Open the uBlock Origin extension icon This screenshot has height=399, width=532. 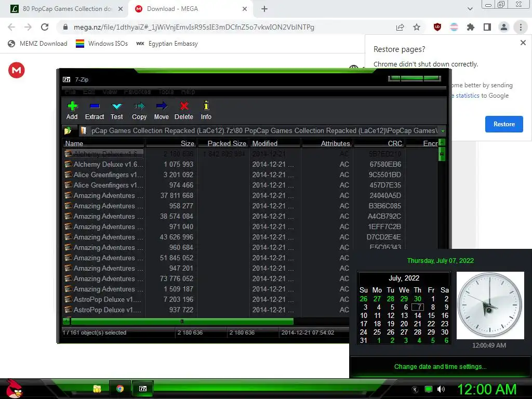[437, 27]
